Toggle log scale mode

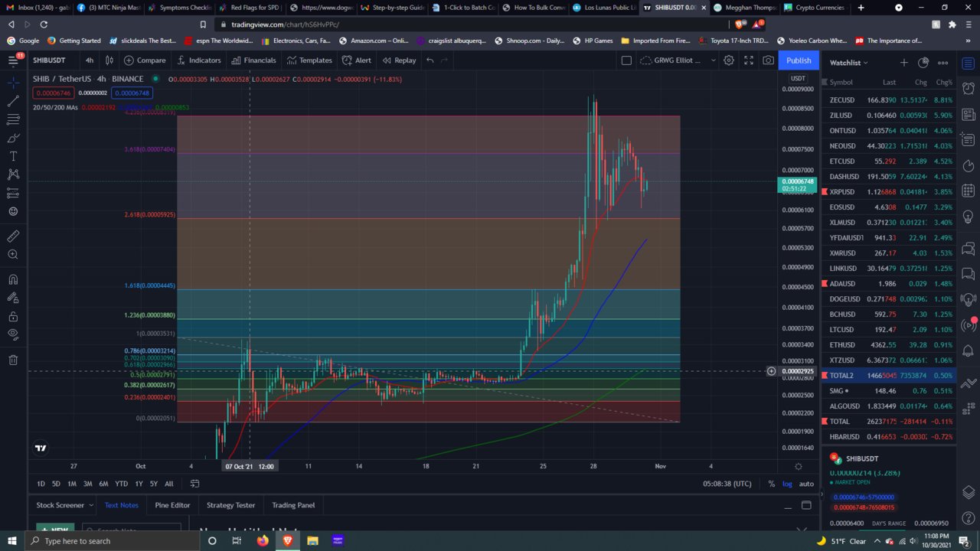788,484
